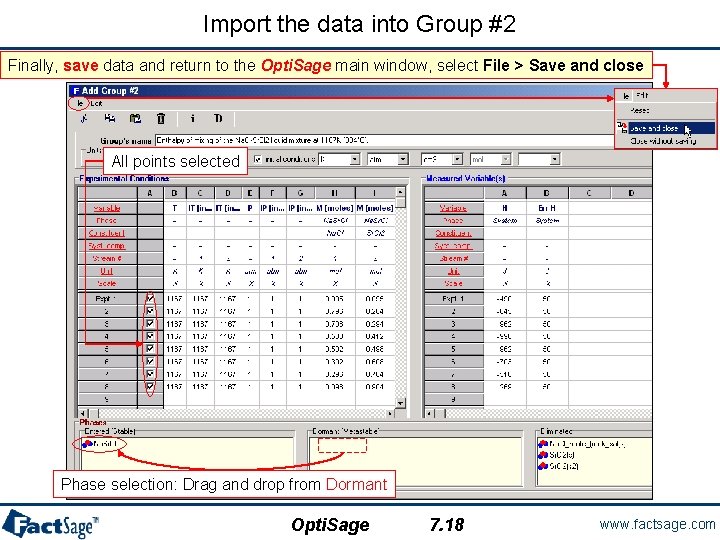Select the first phase in the Eliminated list

point(581,444)
